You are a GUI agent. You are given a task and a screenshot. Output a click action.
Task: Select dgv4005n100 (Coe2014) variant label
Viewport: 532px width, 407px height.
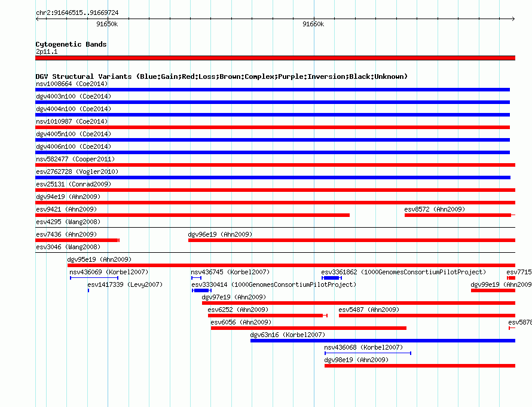pyautogui.click(x=74, y=134)
